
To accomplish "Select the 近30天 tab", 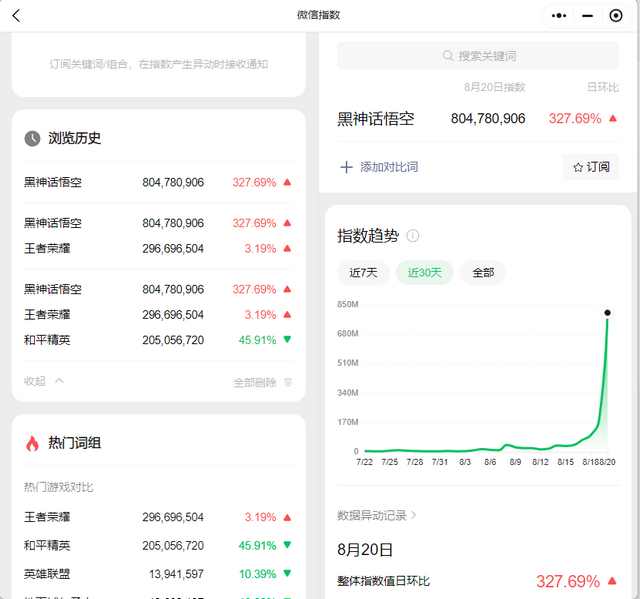I will click(424, 272).
